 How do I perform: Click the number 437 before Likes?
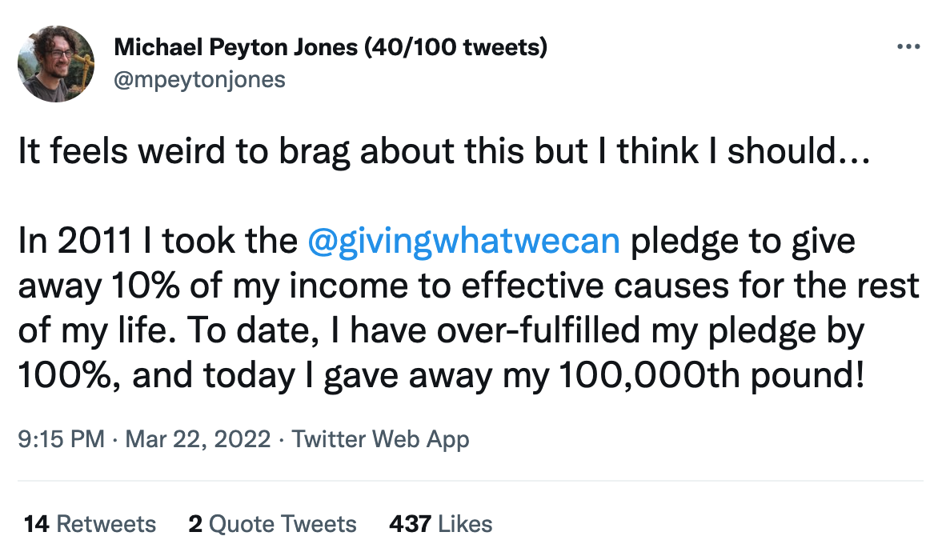point(410,524)
